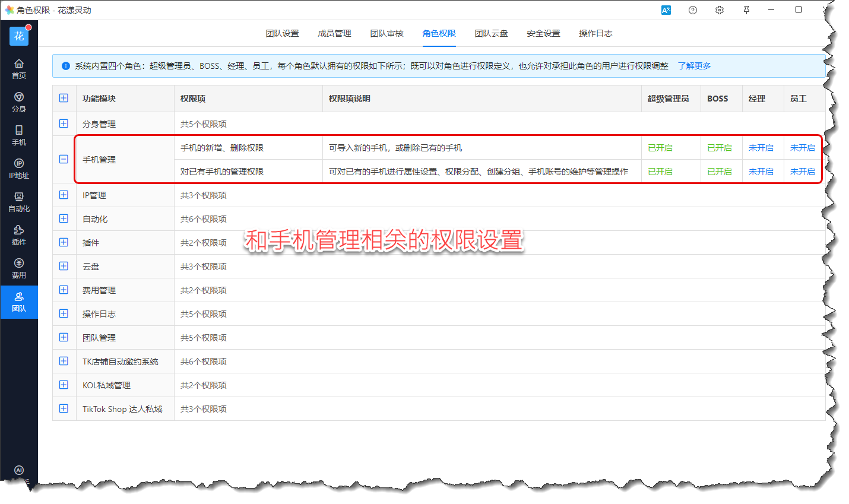The width and height of the screenshot is (849, 504).
Task: Open the 自动化 sidebar section
Action: point(19,202)
